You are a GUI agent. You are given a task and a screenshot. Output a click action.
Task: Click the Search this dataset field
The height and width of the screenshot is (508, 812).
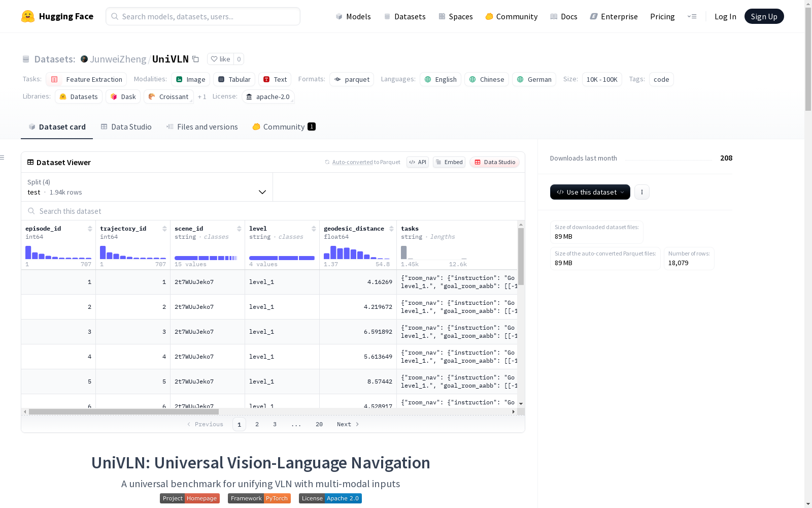coord(273,211)
